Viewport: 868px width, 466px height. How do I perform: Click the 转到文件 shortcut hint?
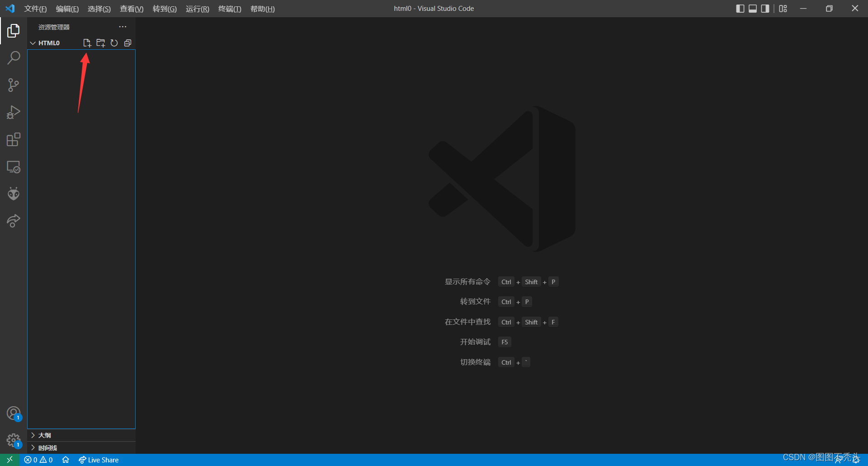click(x=475, y=302)
